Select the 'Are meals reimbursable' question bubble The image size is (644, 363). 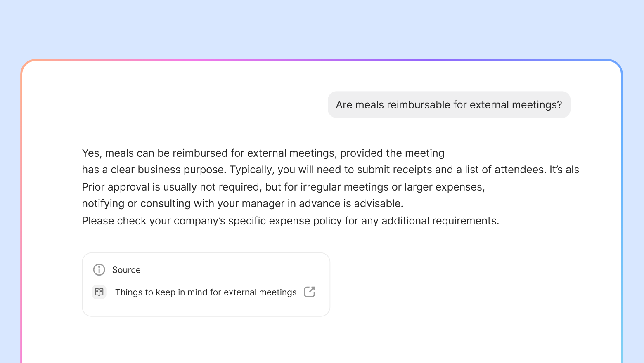(x=449, y=105)
